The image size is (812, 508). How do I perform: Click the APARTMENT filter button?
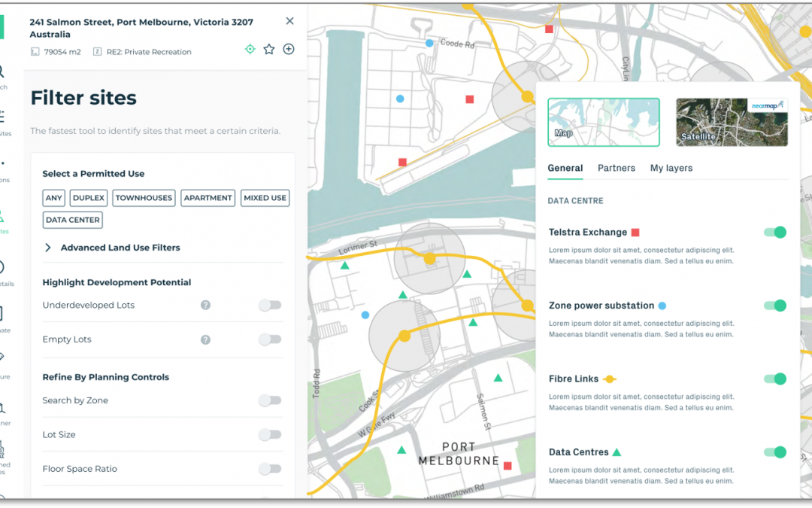pyautogui.click(x=208, y=198)
